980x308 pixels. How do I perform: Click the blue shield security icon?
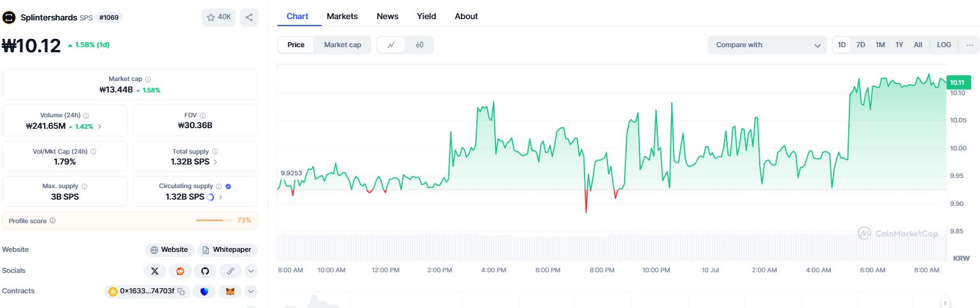click(204, 291)
